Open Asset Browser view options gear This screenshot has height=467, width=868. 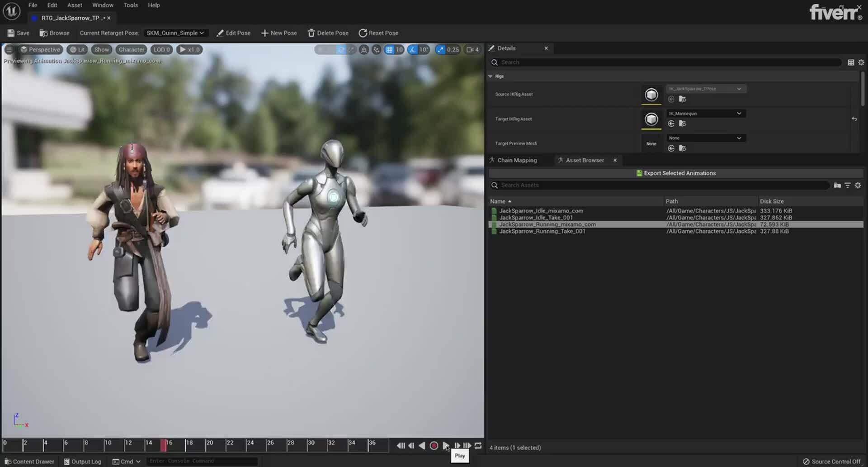[x=858, y=185]
